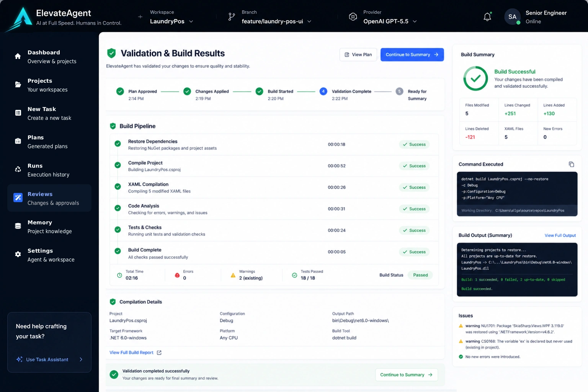The height and width of the screenshot is (392, 588).
Task: Click the yellow Warnings triangle icon
Action: point(233,275)
